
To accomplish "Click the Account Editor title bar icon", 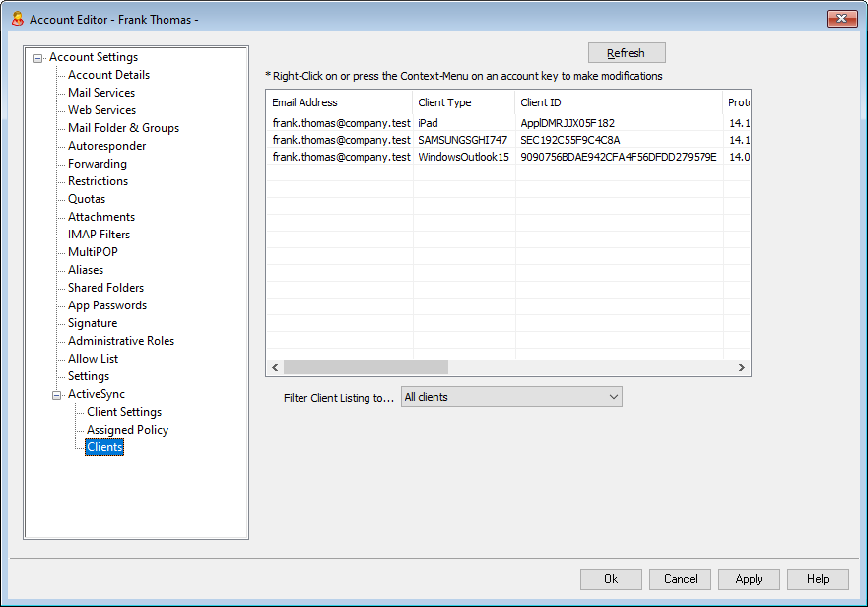I will [x=17, y=19].
